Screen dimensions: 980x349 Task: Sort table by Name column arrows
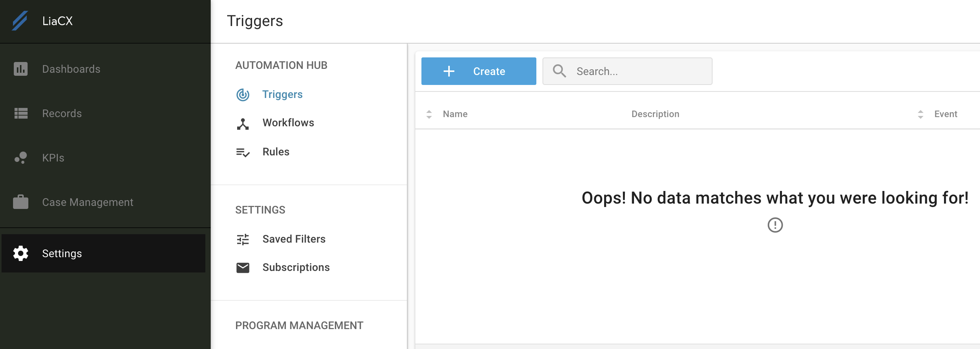(x=429, y=114)
